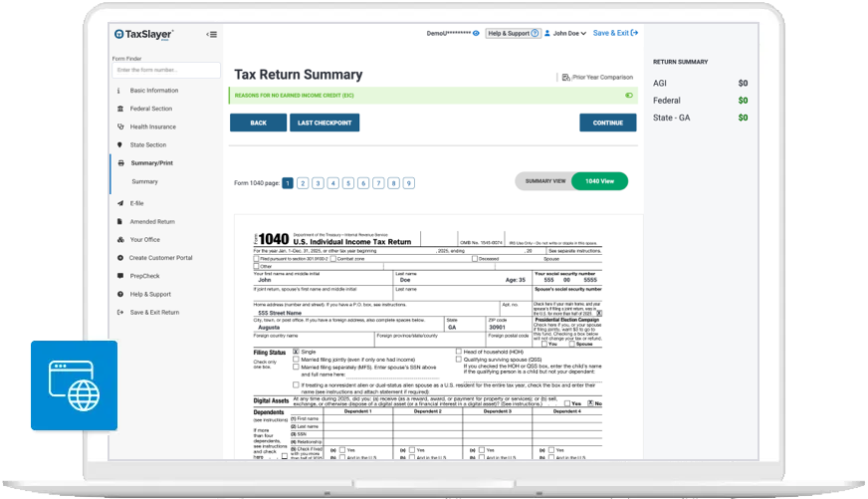
Task: Toggle the earned income credit reasons switch
Action: [628, 96]
